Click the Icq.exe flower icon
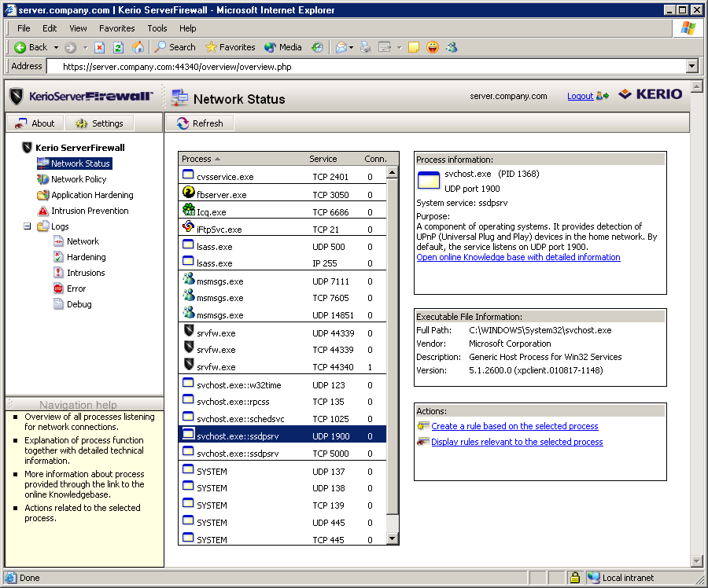Image resolution: width=708 pixels, height=588 pixels. 189,210
